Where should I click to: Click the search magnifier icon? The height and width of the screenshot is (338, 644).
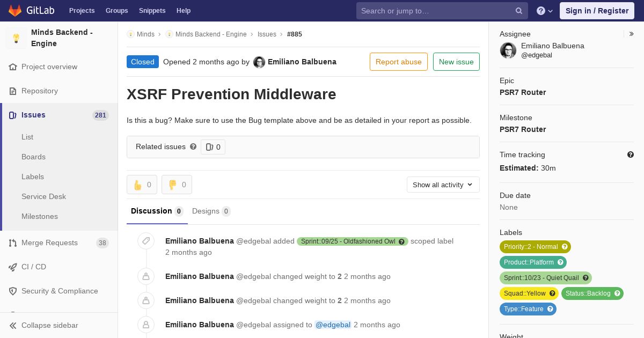click(x=519, y=11)
